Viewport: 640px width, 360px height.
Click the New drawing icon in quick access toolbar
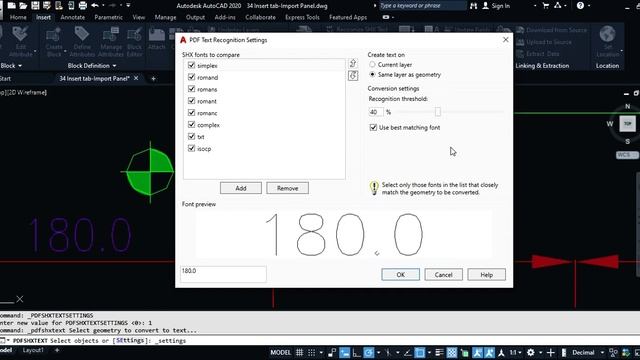tap(12, 5)
